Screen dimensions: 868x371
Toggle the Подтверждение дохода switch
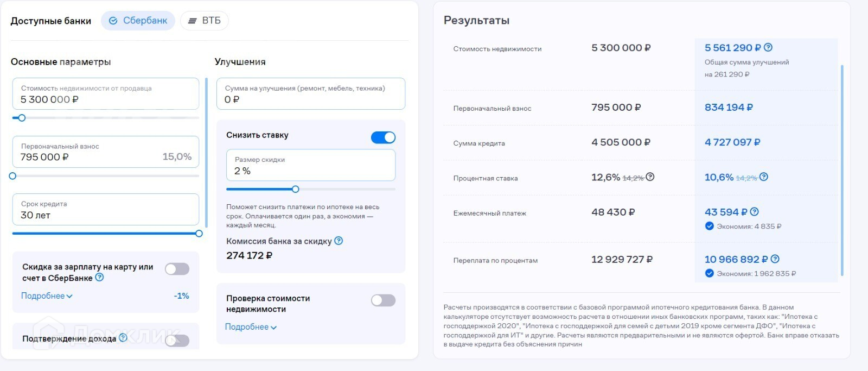[x=177, y=341]
